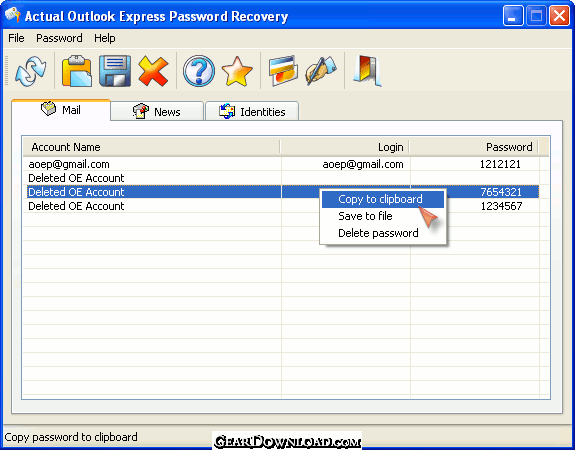Click the clipboard copy toolbar icon

coord(77,71)
